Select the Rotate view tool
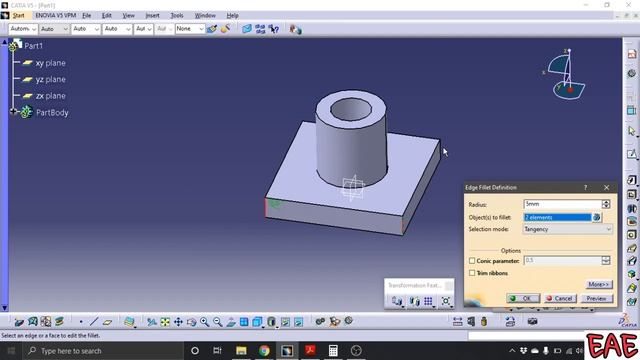Image resolution: width=640 pixels, height=360 pixels. click(x=191, y=322)
